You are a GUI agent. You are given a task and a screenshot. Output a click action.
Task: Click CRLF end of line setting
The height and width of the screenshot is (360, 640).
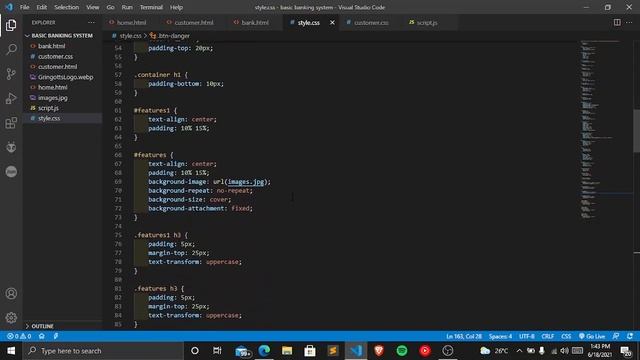tap(547, 336)
